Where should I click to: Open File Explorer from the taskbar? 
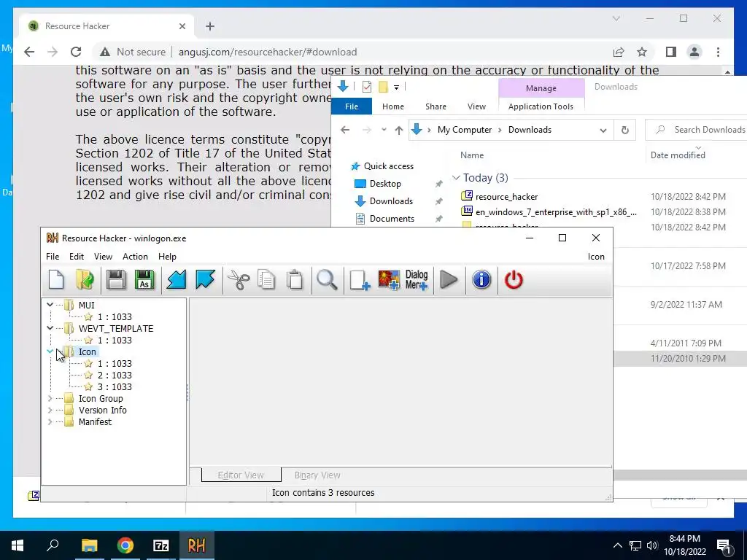point(89,545)
